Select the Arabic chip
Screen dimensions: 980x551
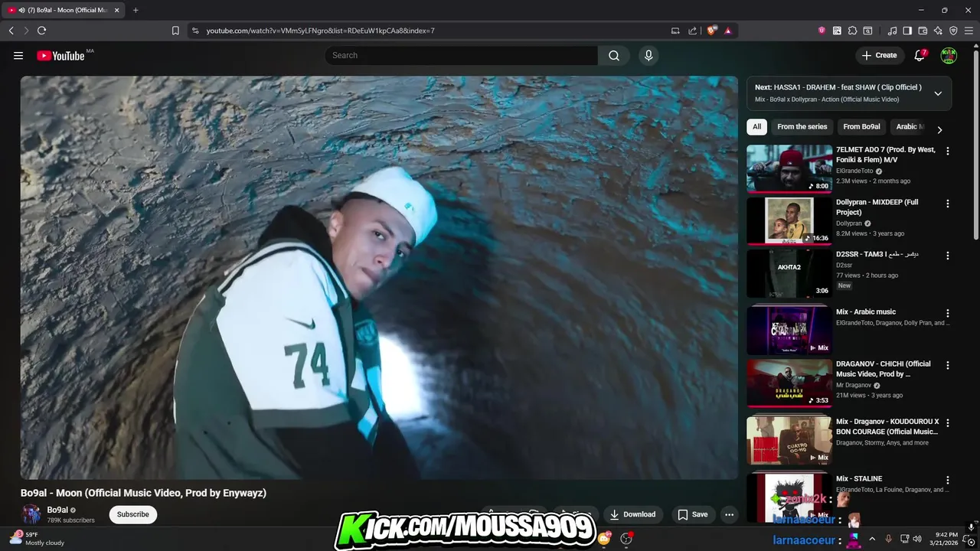(x=910, y=127)
